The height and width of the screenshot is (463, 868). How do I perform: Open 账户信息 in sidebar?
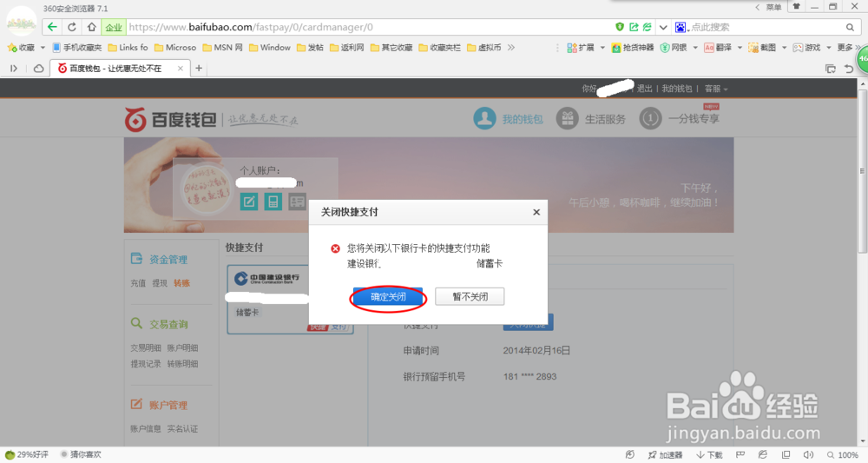(x=146, y=428)
